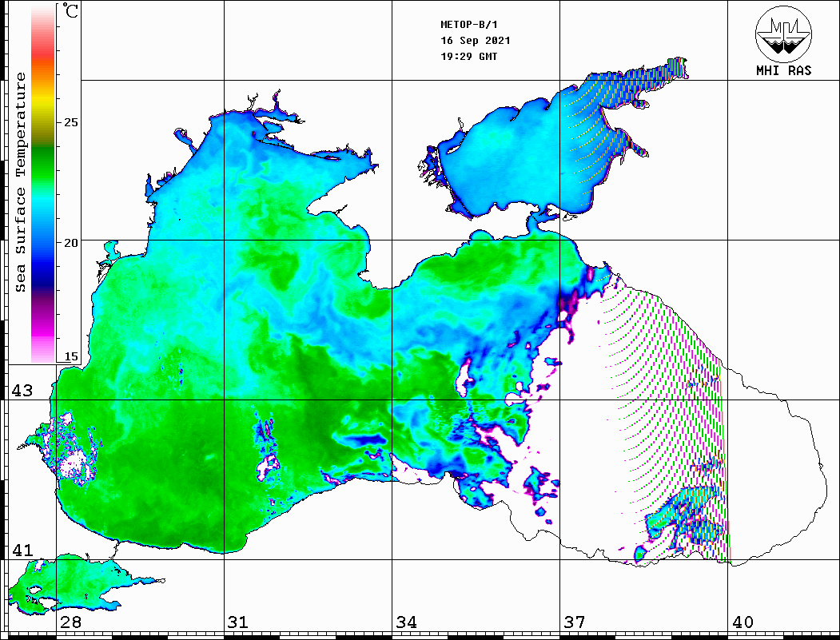The height and width of the screenshot is (640, 840).
Task: Click the 15 tick label on the color scale
Action: (x=70, y=356)
